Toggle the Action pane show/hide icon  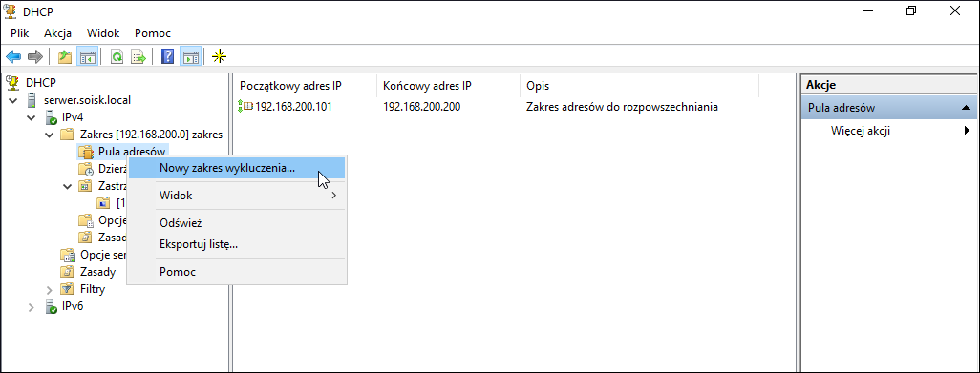click(x=190, y=57)
